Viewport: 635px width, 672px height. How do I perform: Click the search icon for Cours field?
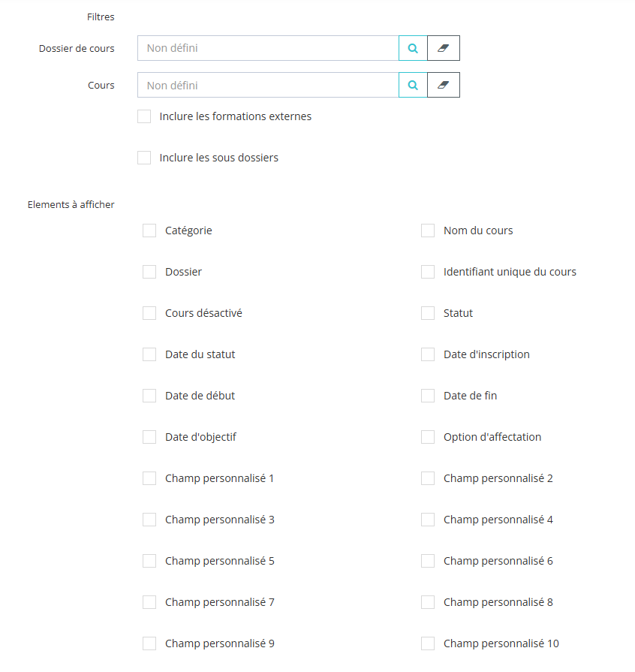pos(413,86)
